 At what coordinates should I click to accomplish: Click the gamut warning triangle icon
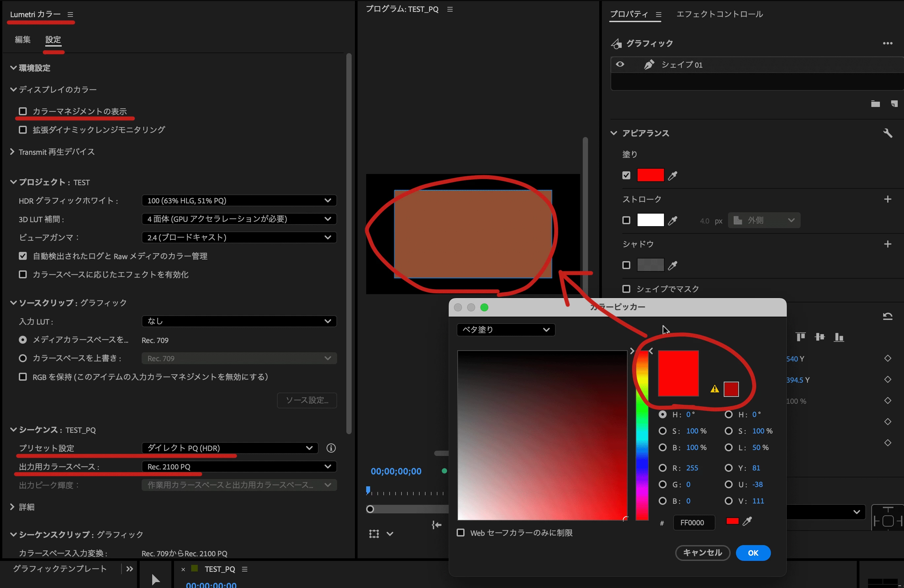pos(714,389)
